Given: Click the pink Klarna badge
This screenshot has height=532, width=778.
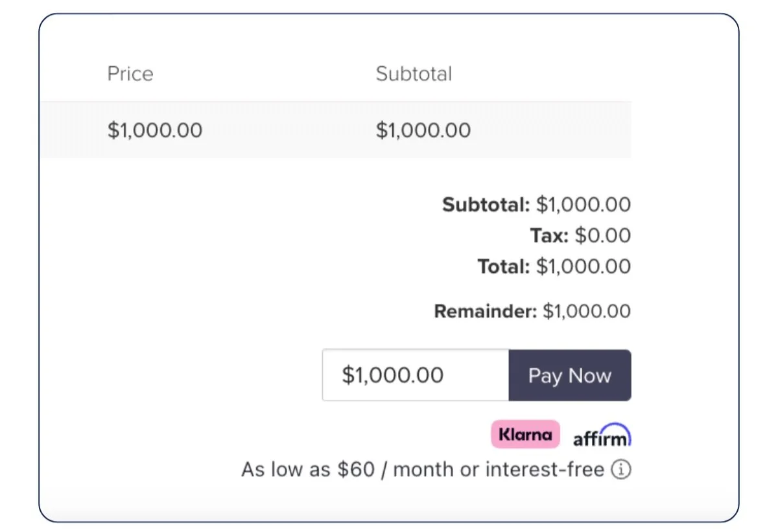Looking at the screenshot, I should click(x=525, y=434).
